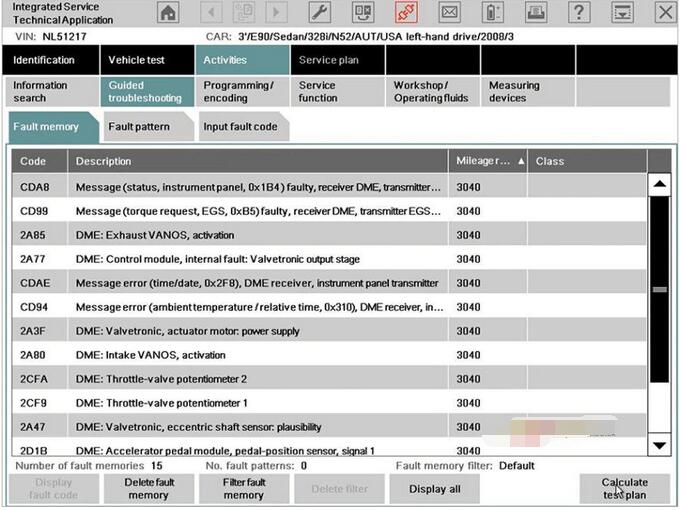
Task: Click Display all button
Action: click(434, 489)
